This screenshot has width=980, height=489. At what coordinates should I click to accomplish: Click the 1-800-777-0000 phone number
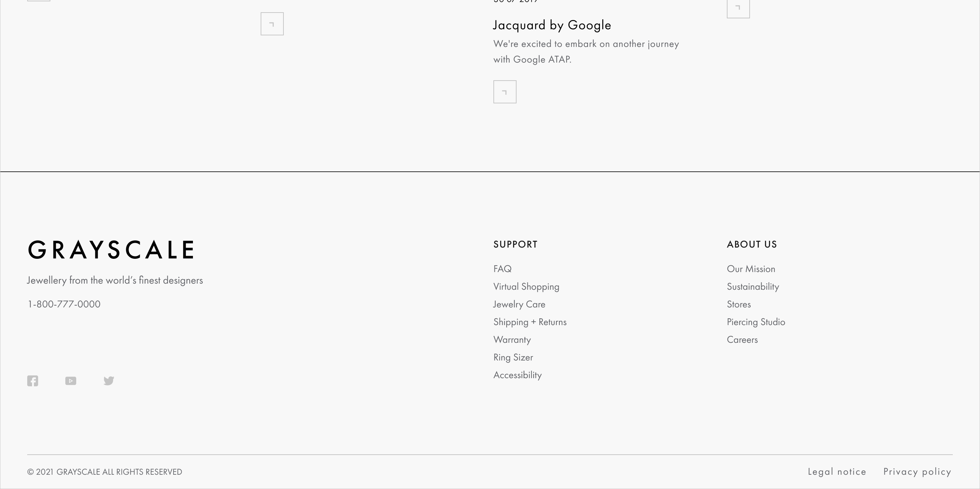click(x=64, y=304)
